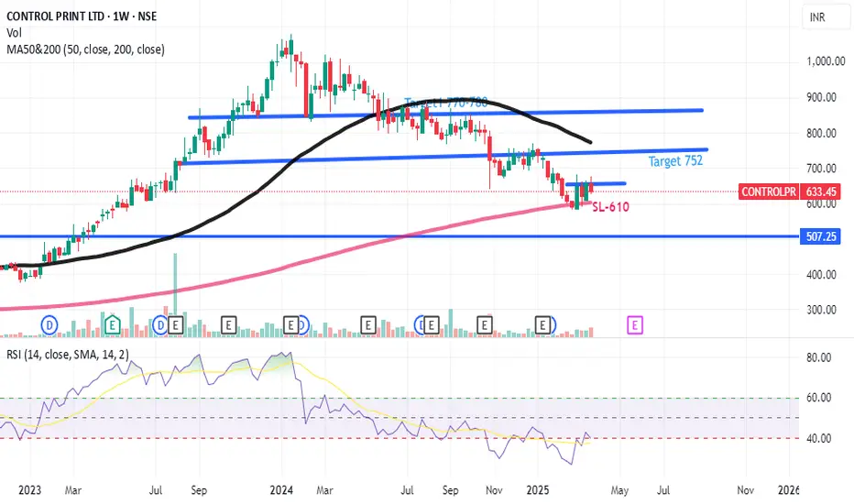Screen dimensions: 854x504
Task: Click the 'SL-610' annotation text
Action: tap(610, 207)
